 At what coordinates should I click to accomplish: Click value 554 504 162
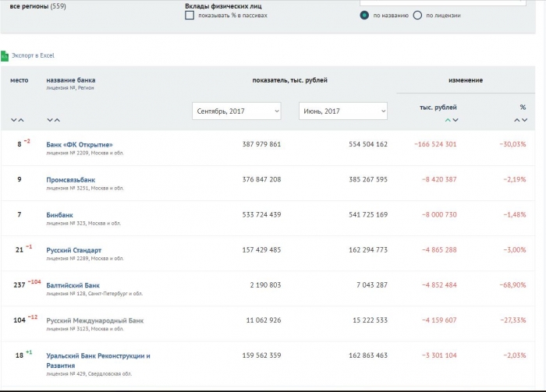click(x=368, y=144)
